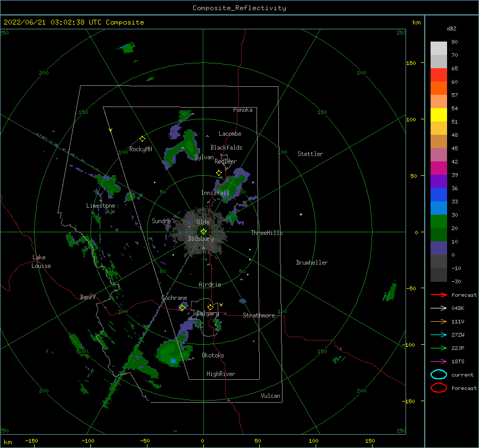Click the Olds label near the radar center
The height and width of the screenshot is (448, 479).
click(x=203, y=222)
